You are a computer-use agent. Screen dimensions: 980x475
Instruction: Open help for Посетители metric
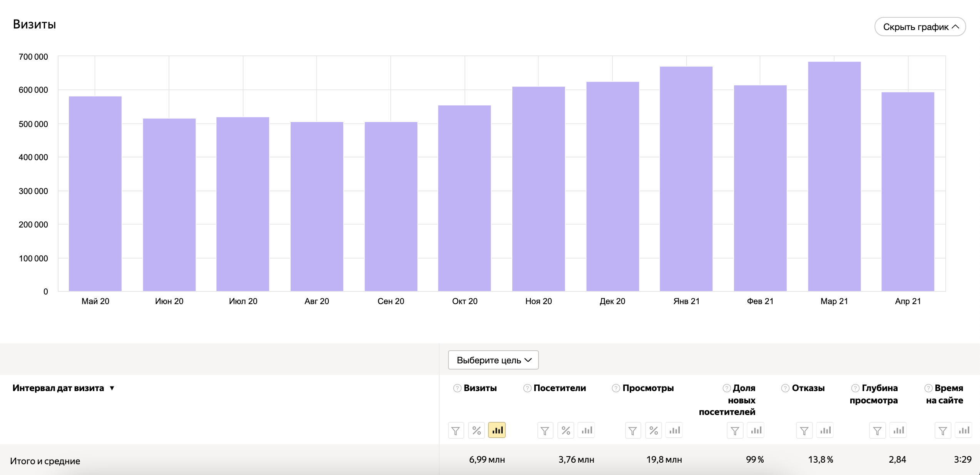(x=527, y=388)
